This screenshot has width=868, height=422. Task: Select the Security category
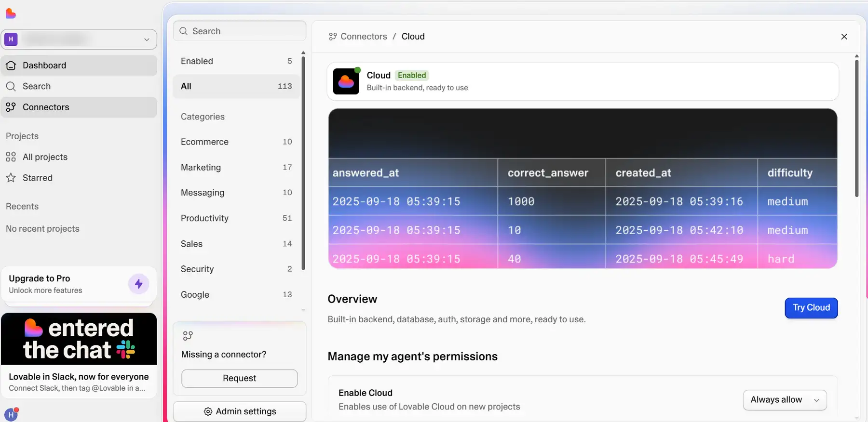[236, 269]
